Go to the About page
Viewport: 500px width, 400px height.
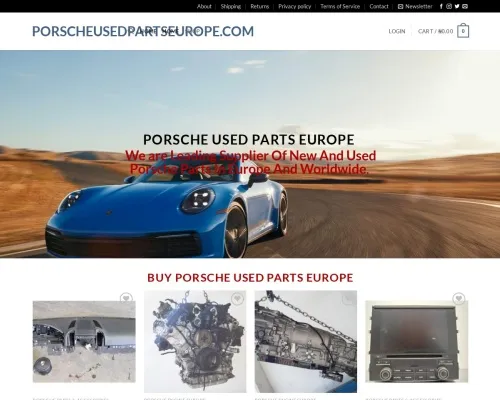pos(204,6)
